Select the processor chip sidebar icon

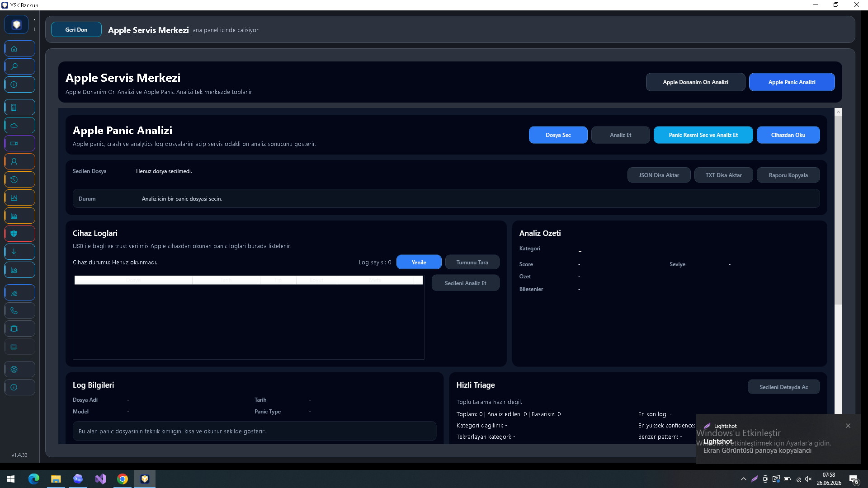coord(19,328)
